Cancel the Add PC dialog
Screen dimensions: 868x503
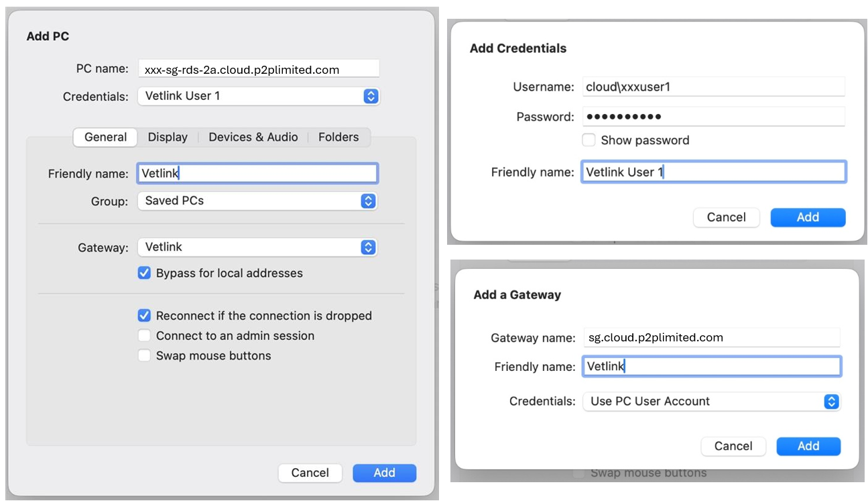coord(310,473)
